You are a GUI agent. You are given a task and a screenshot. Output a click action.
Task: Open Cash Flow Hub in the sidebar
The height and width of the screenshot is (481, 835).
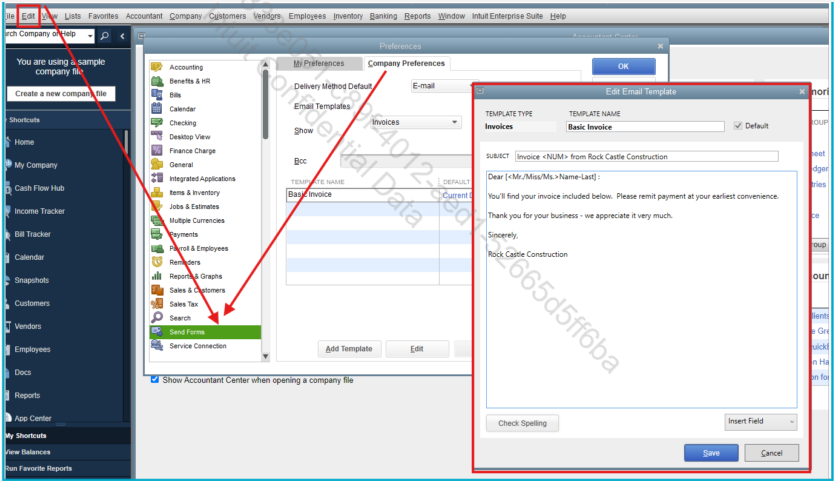(39, 188)
